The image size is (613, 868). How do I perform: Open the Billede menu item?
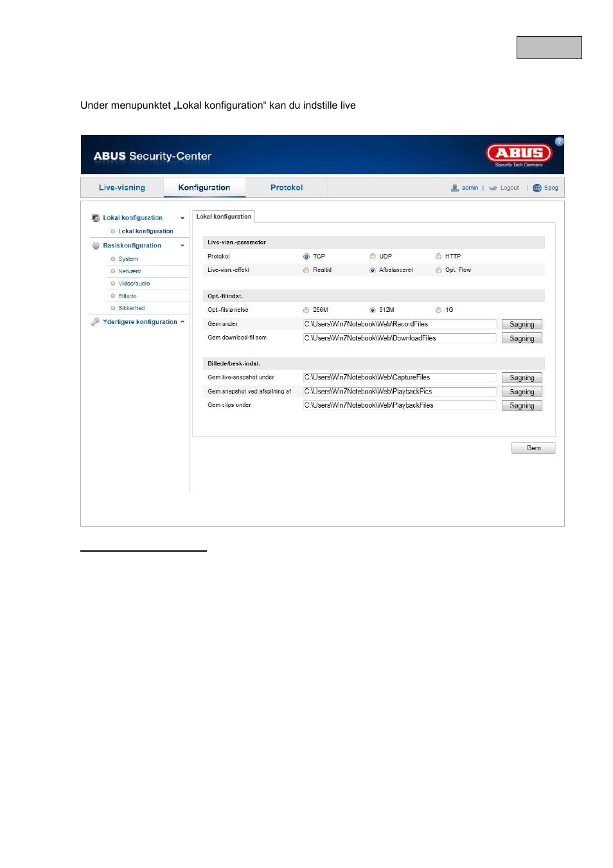click(x=127, y=296)
